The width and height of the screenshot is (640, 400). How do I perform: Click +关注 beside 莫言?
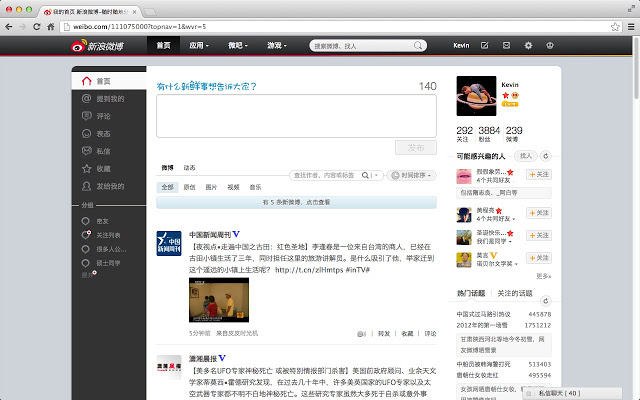(539, 258)
